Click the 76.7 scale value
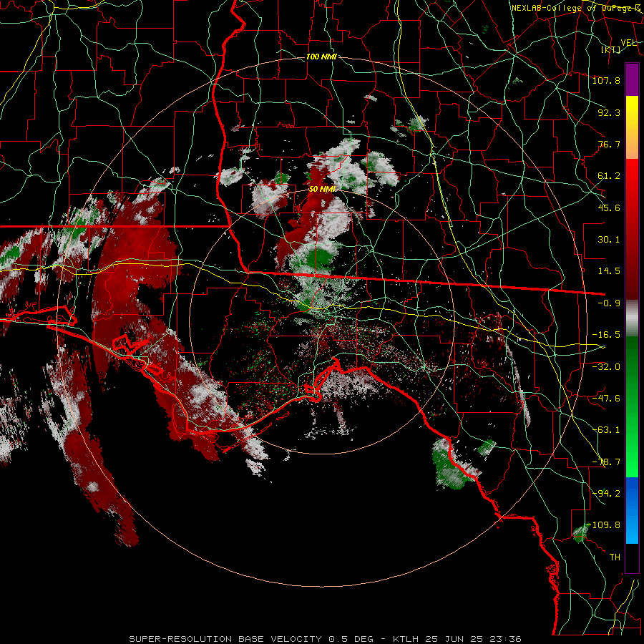 [x=609, y=144]
